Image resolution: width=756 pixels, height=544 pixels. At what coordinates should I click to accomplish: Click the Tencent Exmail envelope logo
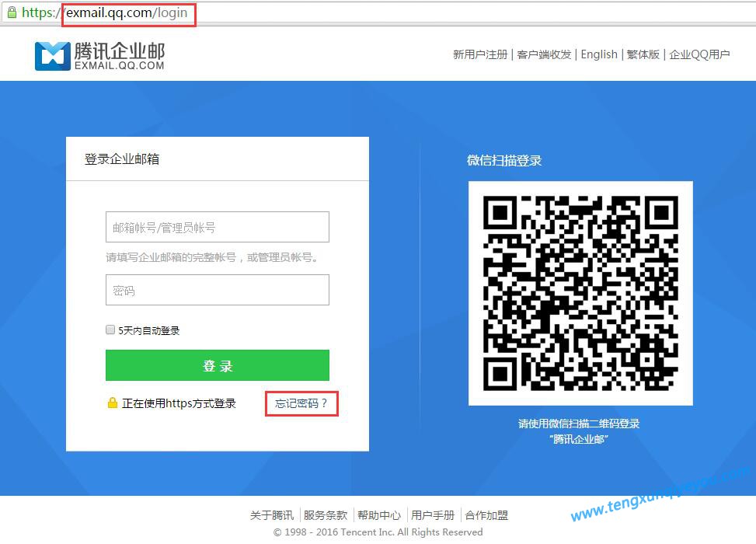(x=53, y=56)
